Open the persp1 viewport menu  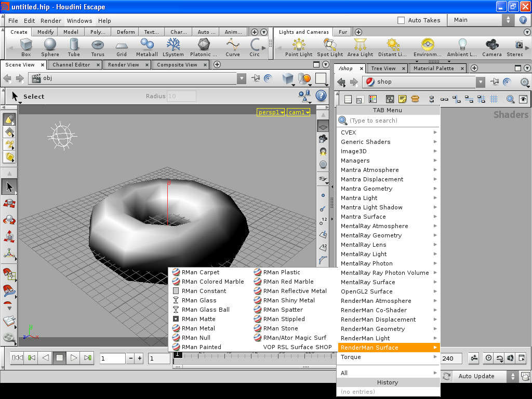[x=270, y=112]
